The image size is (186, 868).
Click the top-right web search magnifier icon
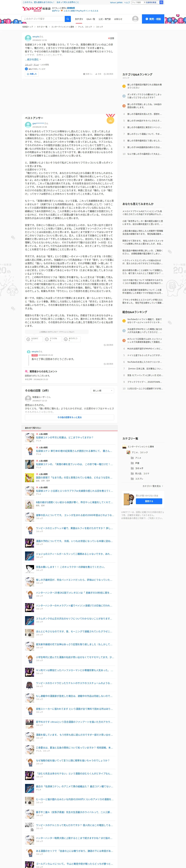point(161,2)
